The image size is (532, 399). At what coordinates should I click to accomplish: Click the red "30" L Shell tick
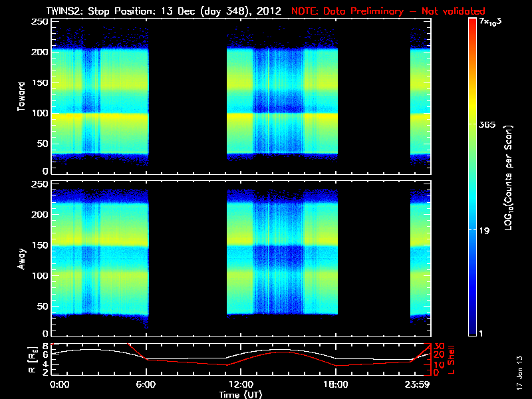(439, 346)
